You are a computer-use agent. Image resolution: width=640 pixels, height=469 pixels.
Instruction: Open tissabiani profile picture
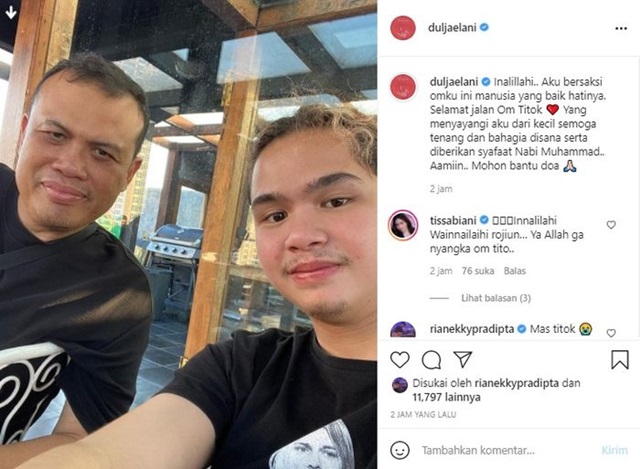(x=403, y=225)
